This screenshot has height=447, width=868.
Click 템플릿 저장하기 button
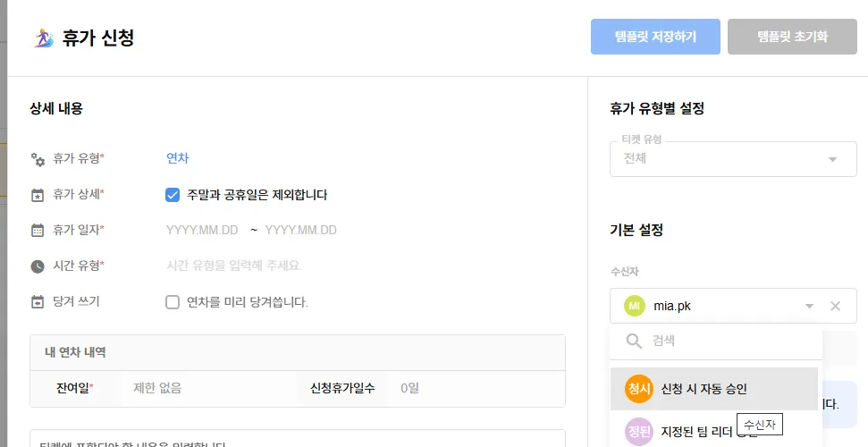655,37
